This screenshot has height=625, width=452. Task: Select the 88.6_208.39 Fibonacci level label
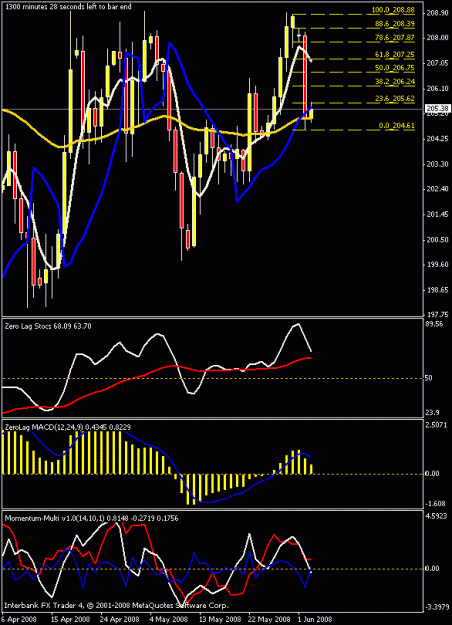(394, 24)
